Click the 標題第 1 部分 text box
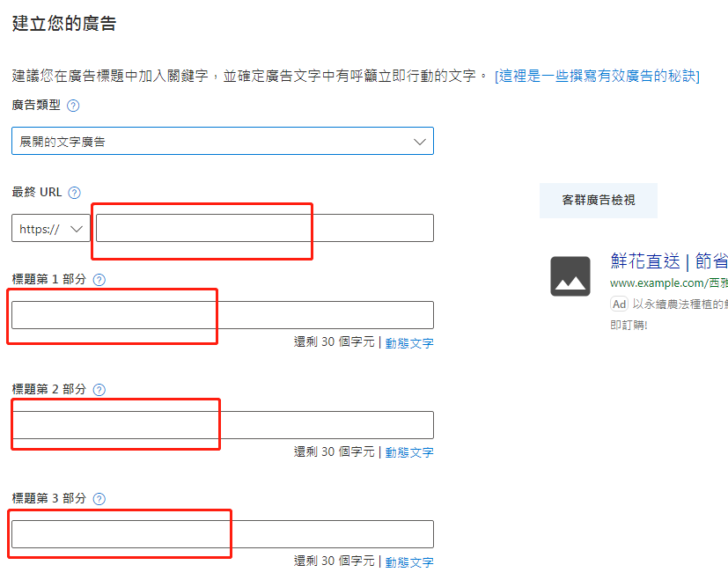Image resolution: width=728 pixels, height=587 pixels. (x=220, y=314)
